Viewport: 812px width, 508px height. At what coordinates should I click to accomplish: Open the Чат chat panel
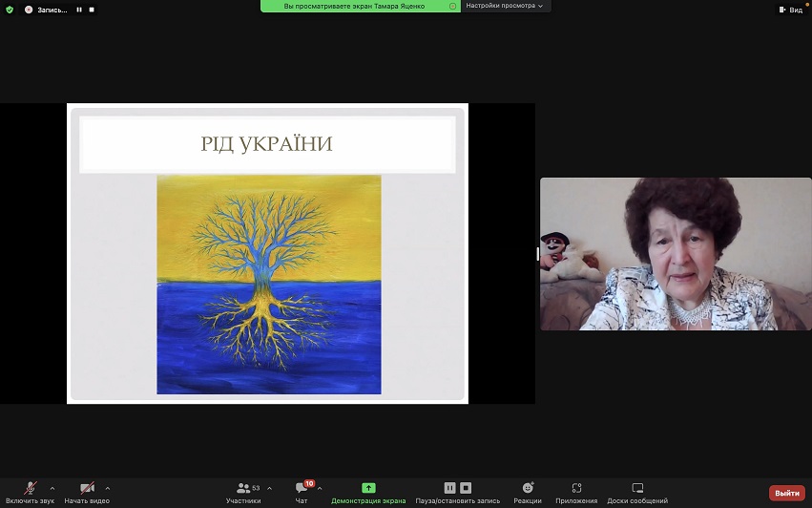click(x=302, y=493)
